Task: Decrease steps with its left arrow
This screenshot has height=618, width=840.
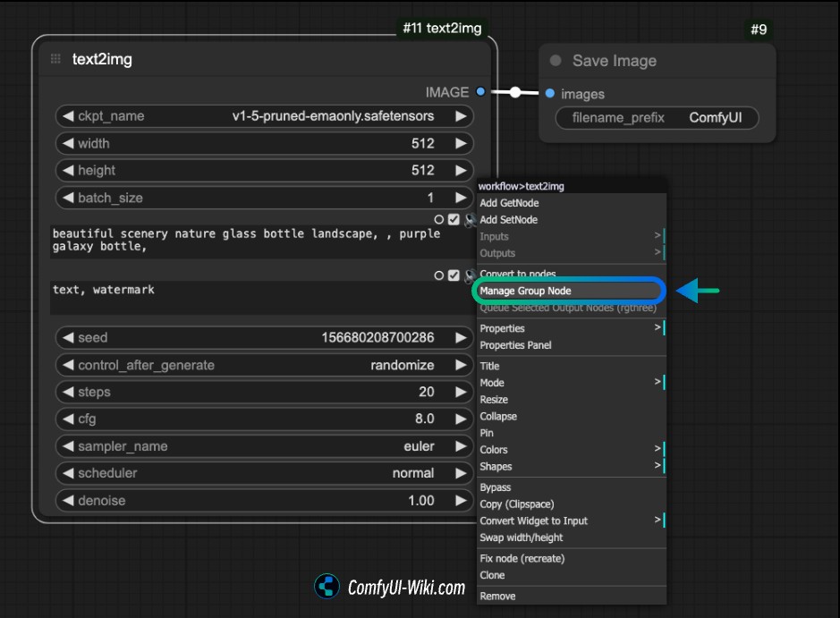Action: coord(67,392)
